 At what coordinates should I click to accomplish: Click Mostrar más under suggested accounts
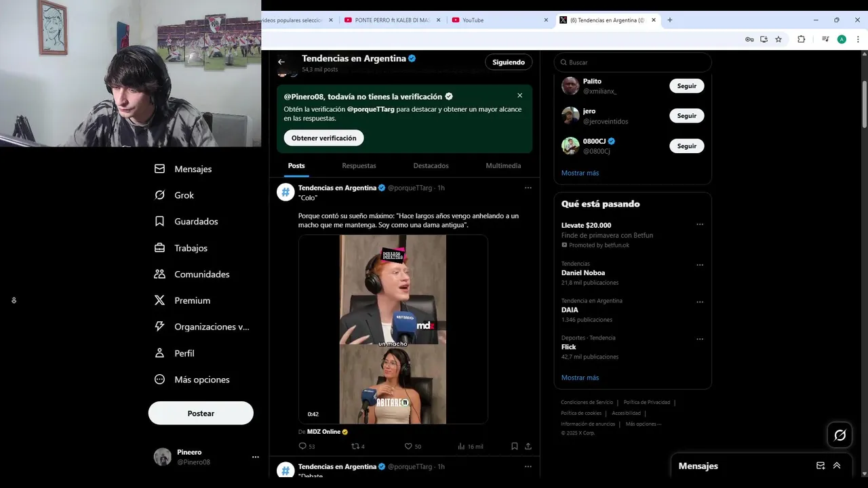coord(580,173)
